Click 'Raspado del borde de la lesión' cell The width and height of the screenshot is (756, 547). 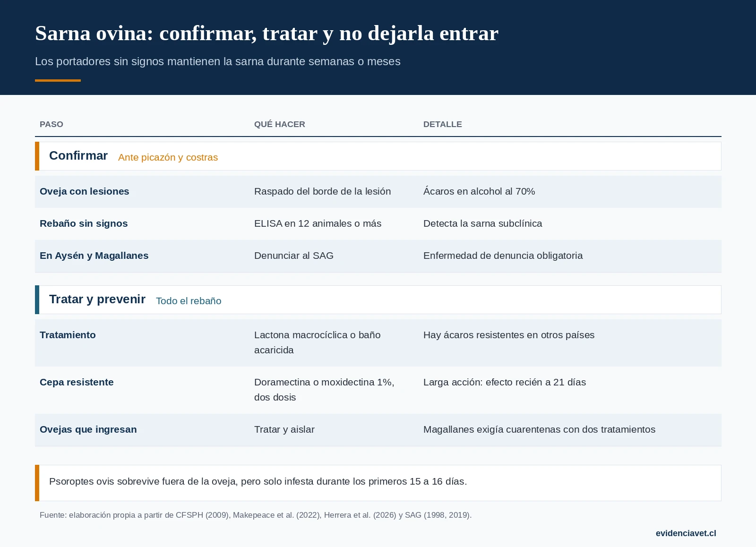(x=323, y=191)
